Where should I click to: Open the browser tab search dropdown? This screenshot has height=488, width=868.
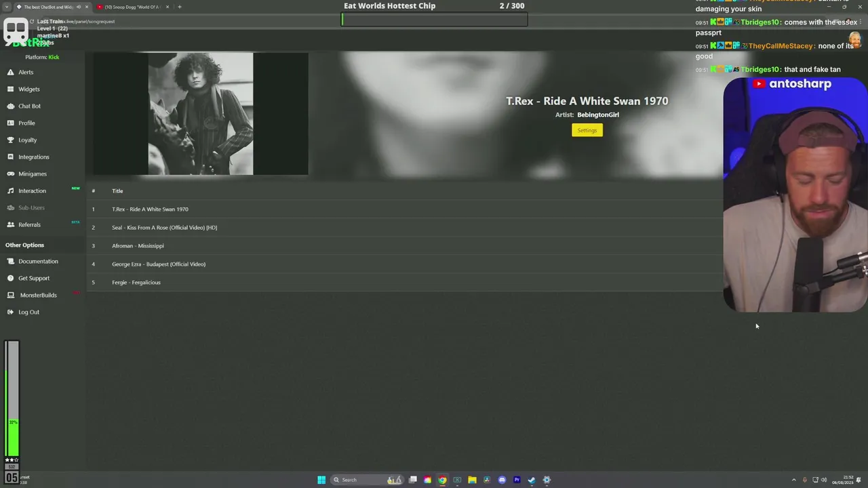[7, 7]
